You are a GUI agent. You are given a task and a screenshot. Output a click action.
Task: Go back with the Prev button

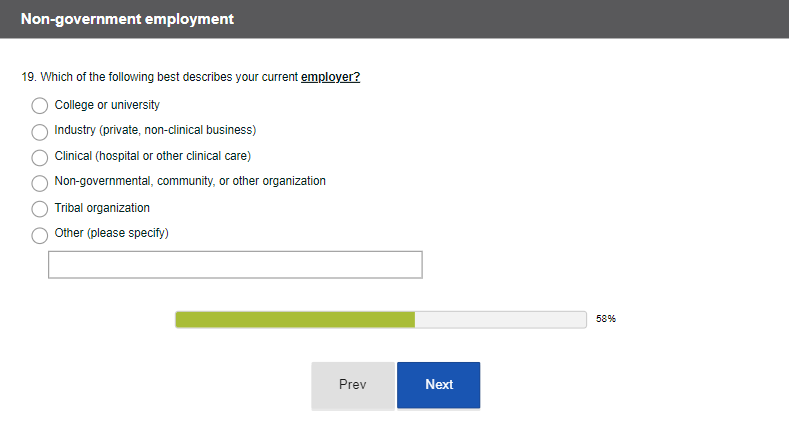[352, 385]
